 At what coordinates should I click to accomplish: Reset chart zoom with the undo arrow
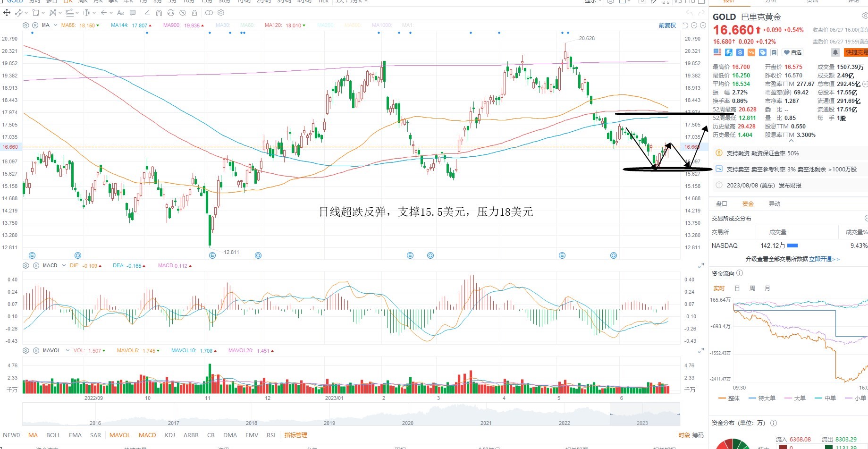pyautogui.click(x=685, y=25)
